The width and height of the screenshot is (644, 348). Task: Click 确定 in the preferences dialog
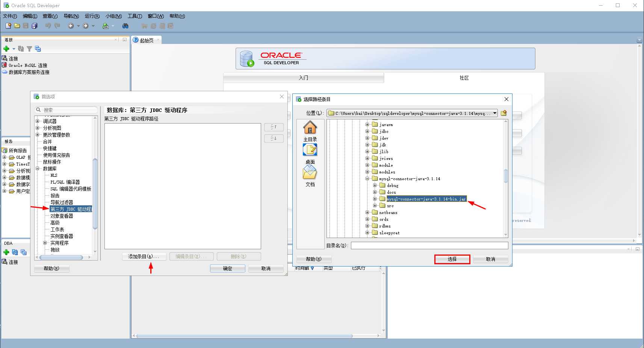(x=228, y=268)
